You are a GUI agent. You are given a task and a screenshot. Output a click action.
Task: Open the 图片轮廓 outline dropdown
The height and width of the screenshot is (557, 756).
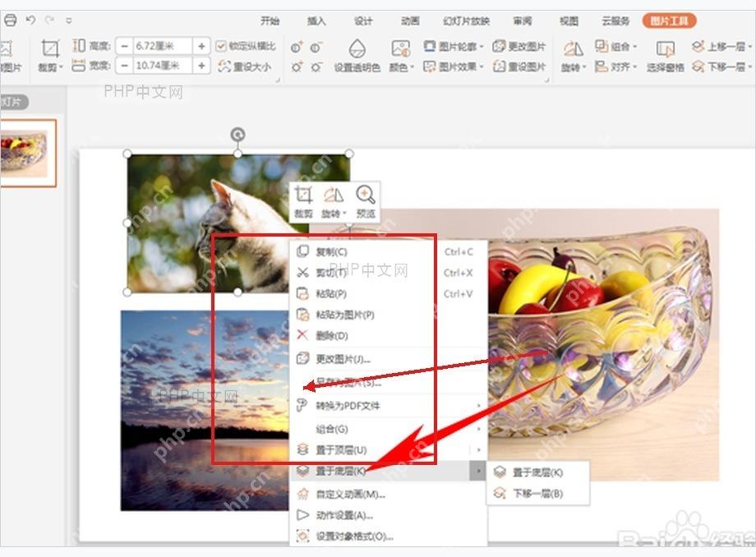click(454, 46)
